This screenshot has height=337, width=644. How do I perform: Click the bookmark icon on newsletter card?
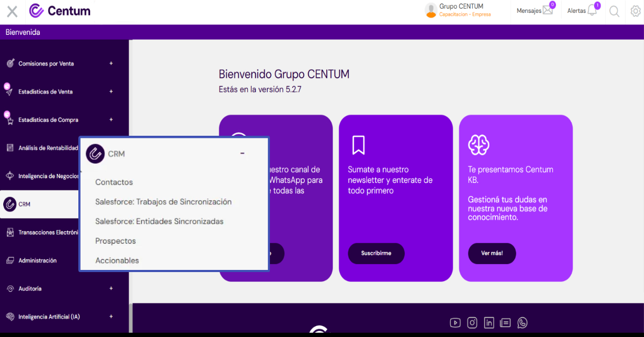[x=358, y=144]
